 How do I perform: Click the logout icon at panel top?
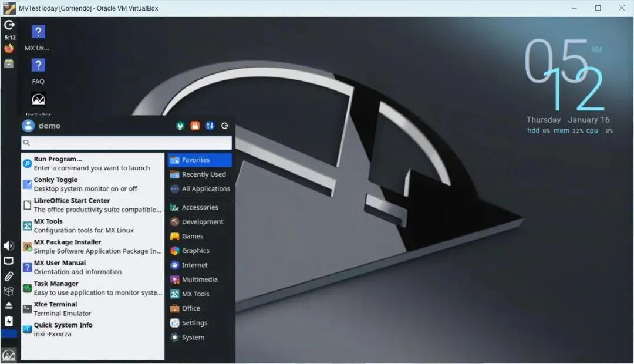pyautogui.click(x=9, y=25)
